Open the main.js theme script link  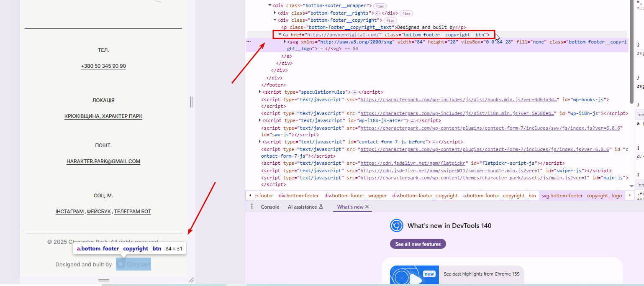(x=475, y=178)
